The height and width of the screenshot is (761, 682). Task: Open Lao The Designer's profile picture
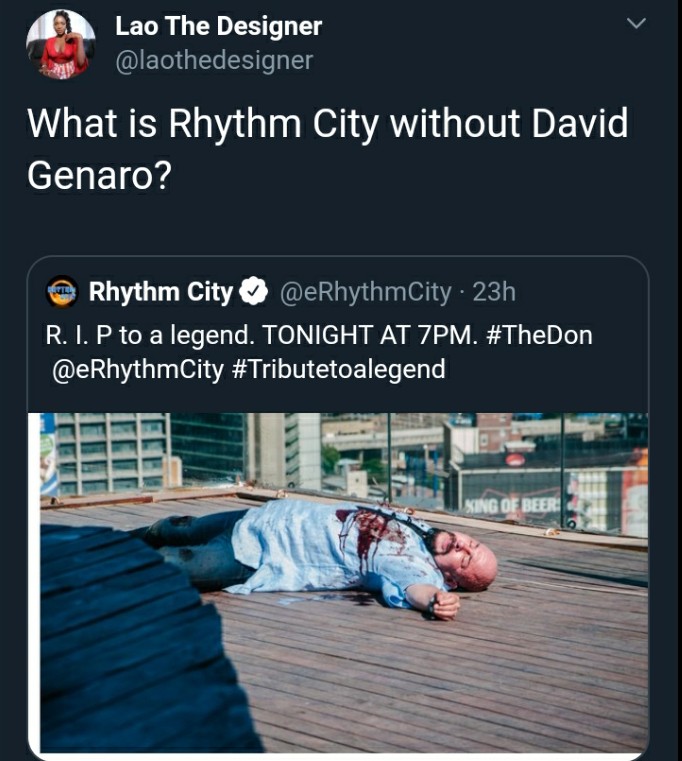[x=61, y=44]
